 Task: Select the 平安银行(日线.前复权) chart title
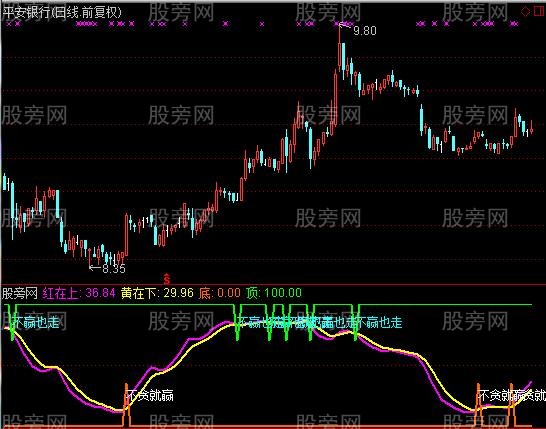point(62,13)
